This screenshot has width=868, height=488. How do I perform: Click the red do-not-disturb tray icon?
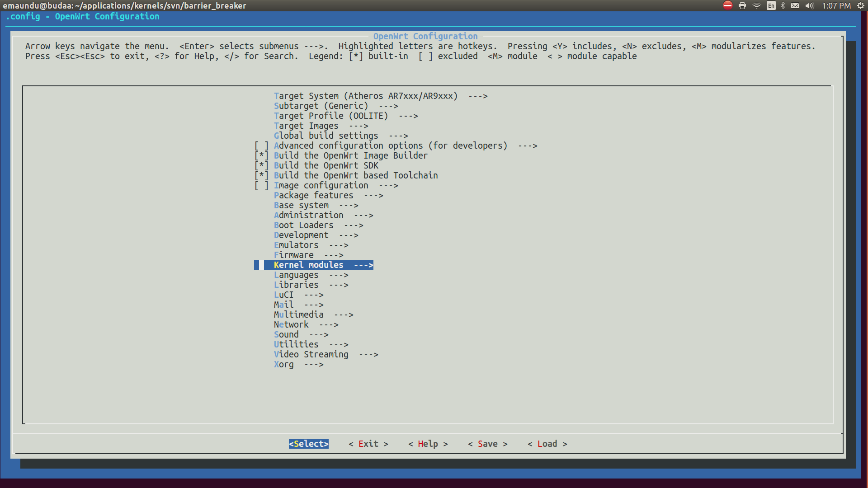tap(727, 5)
